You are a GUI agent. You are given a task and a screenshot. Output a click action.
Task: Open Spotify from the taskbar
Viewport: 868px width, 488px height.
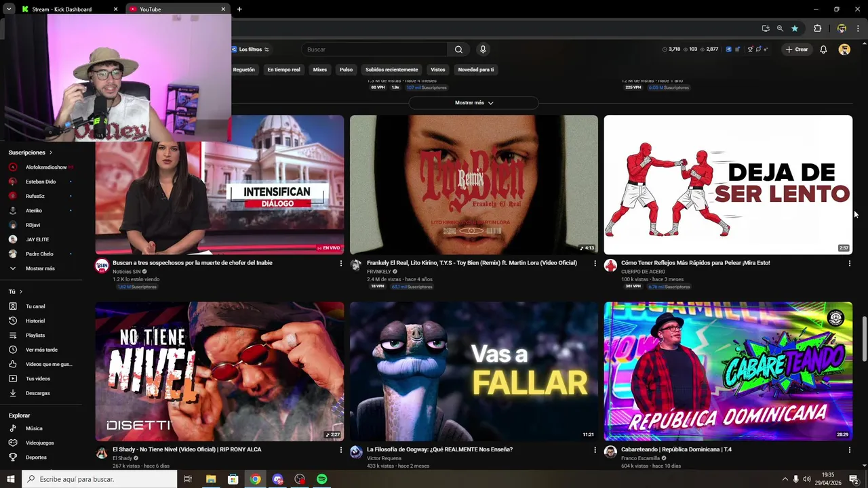[x=322, y=479]
